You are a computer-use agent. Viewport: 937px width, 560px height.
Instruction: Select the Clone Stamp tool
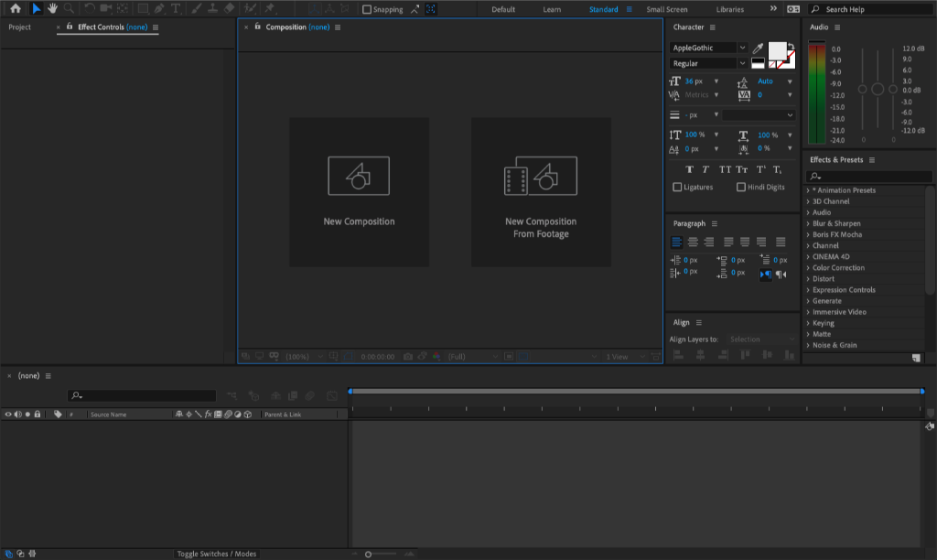coord(212,8)
